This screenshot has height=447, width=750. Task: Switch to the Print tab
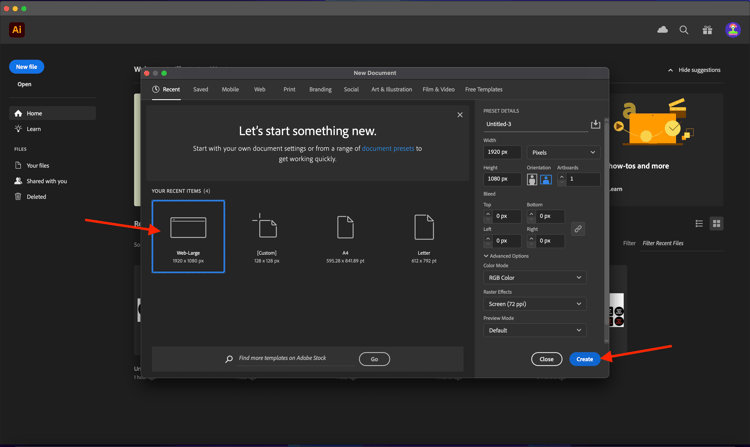pos(289,89)
